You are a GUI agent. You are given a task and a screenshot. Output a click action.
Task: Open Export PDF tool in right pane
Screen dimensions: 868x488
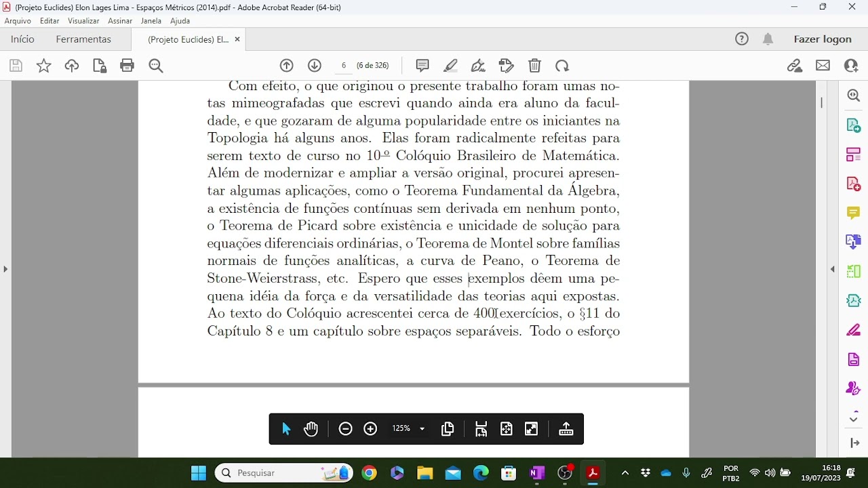(x=854, y=125)
